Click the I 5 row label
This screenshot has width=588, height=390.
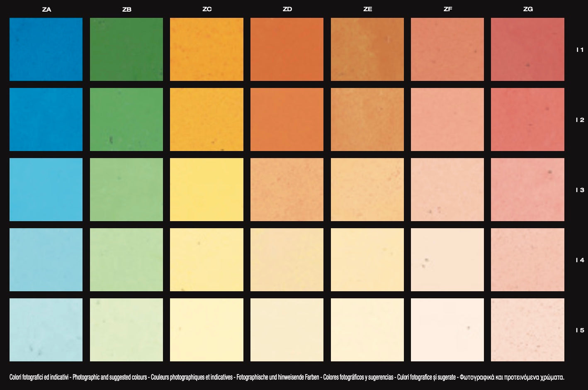pos(580,330)
